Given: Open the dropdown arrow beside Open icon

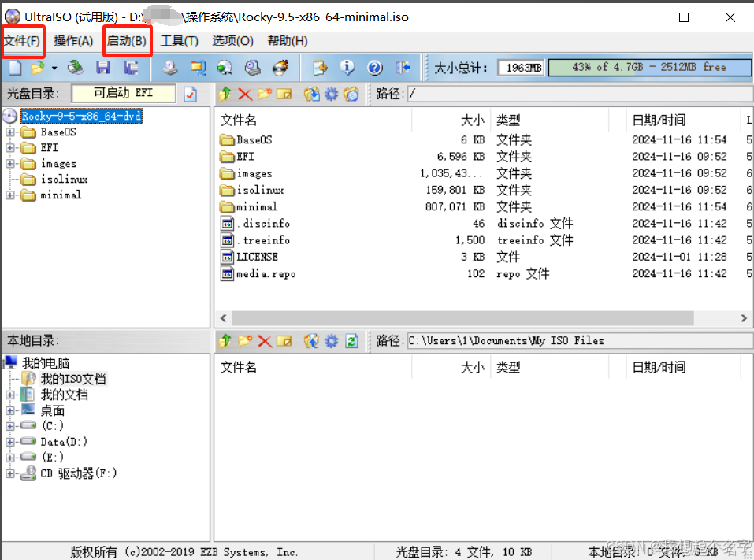Looking at the screenshot, I should point(54,69).
